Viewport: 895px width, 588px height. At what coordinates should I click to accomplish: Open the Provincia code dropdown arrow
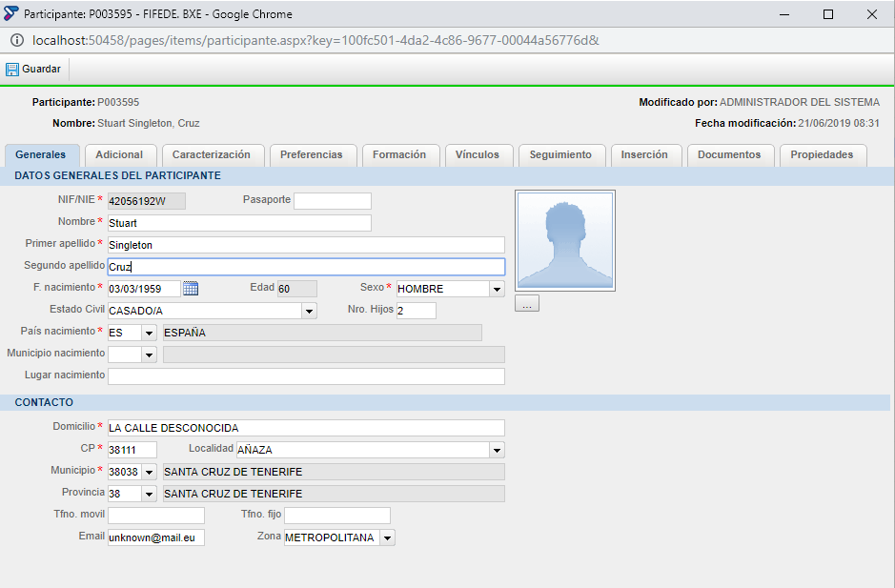click(149, 494)
